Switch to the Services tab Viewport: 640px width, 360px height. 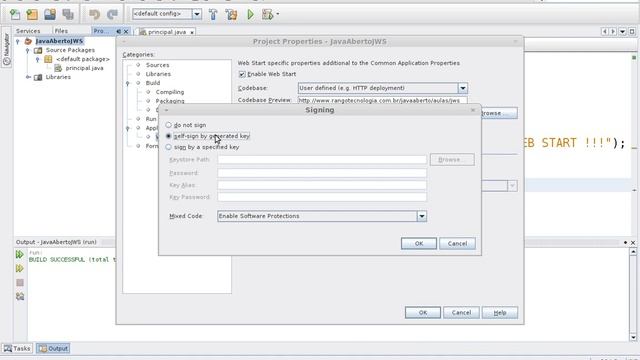coord(28,31)
